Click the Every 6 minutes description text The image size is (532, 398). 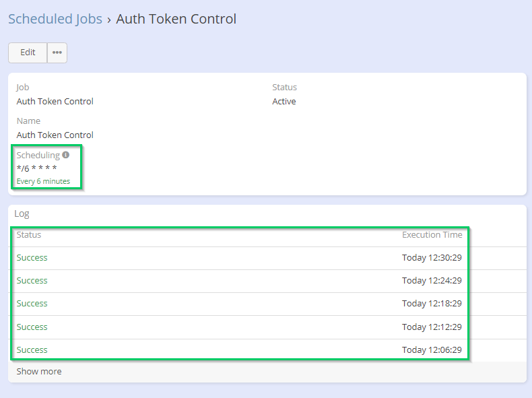43,181
